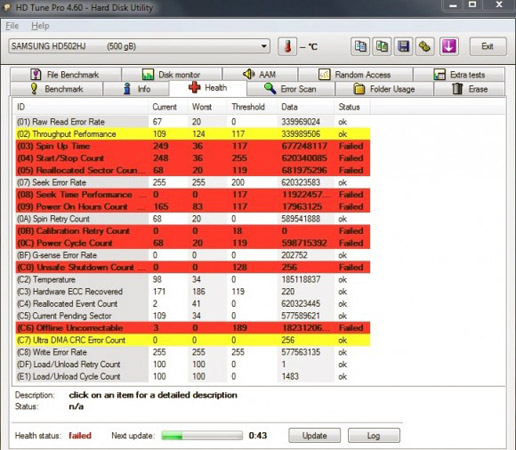
Task: Select the (C6) Offline Uncorrectable row
Action: tap(193, 328)
